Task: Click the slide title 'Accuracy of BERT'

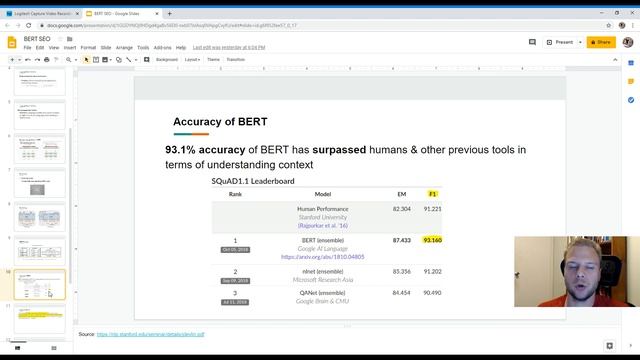Action: pos(220,122)
